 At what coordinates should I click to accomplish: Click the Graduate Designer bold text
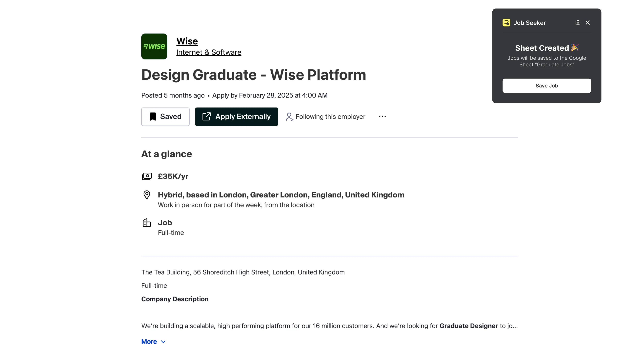tap(468, 326)
